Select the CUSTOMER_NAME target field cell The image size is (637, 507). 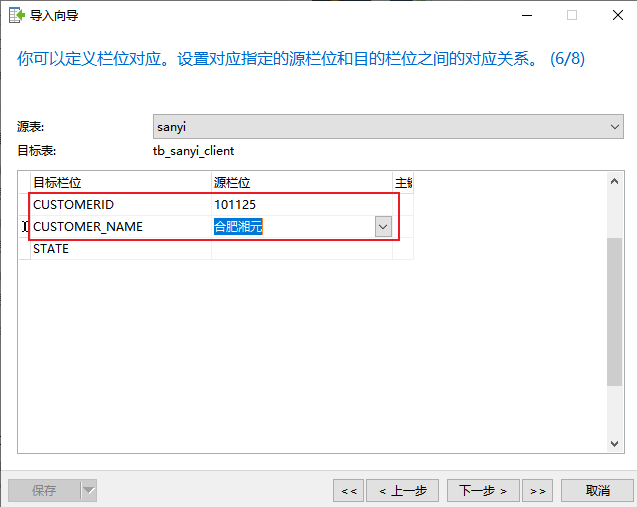[x=121, y=227]
